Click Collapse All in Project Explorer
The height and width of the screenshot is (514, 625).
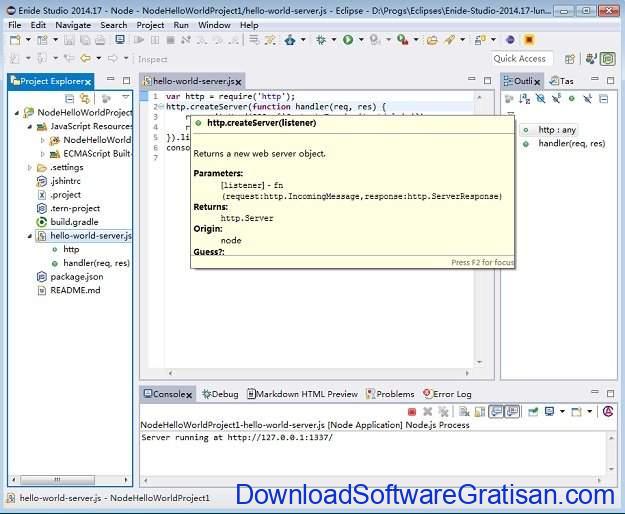[x=69, y=98]
